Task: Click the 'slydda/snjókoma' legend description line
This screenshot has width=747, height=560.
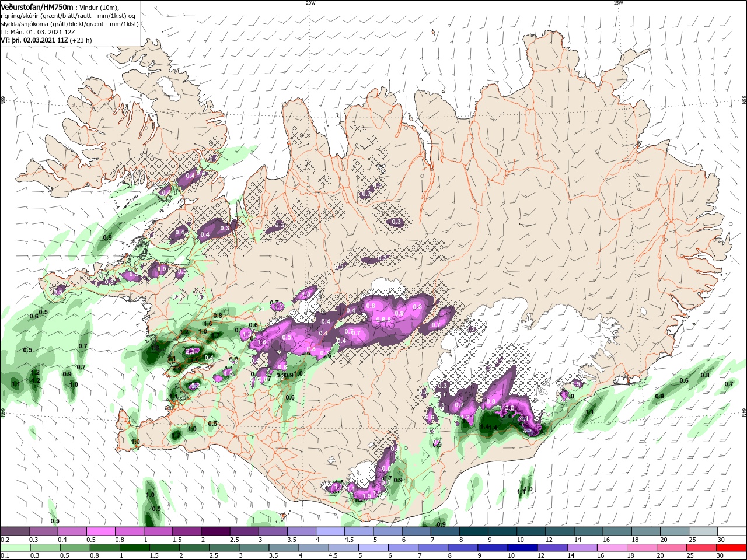Action: click(x=69, y=24)
